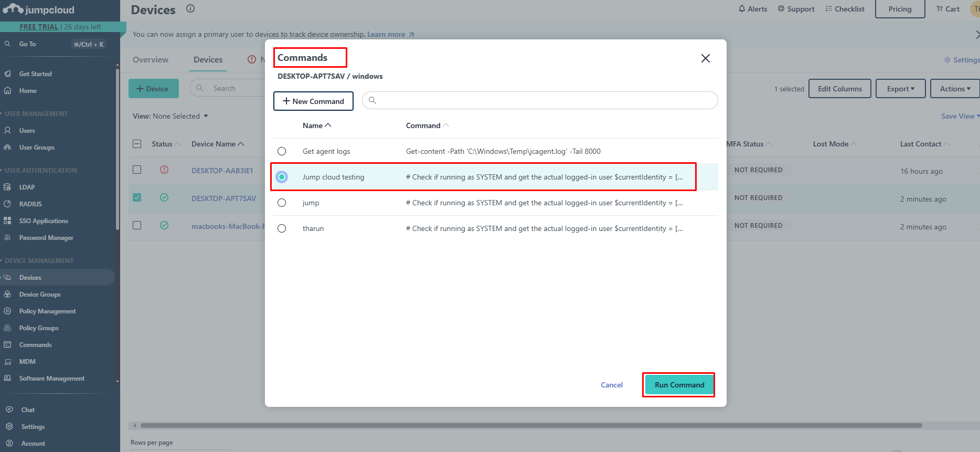
Task: Open Password Manager icon
Action: (x=7, y=238)
